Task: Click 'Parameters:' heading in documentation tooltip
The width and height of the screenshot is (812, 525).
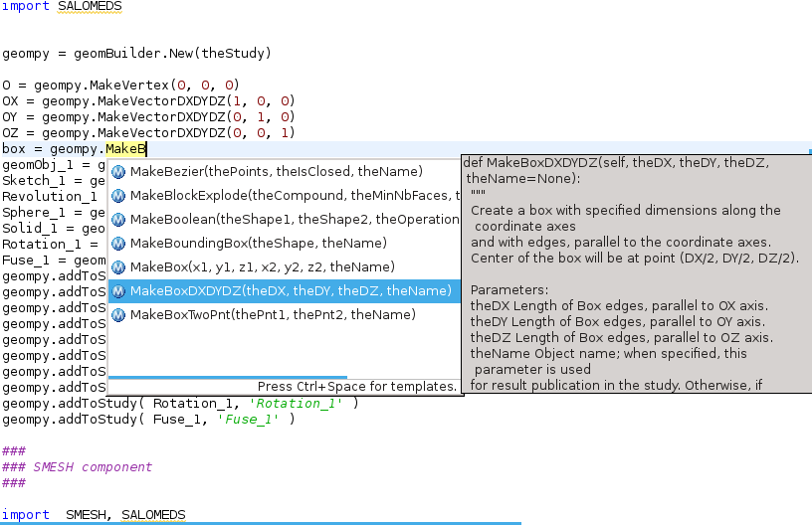Action: pyautogui.click(x=509, y=290)
